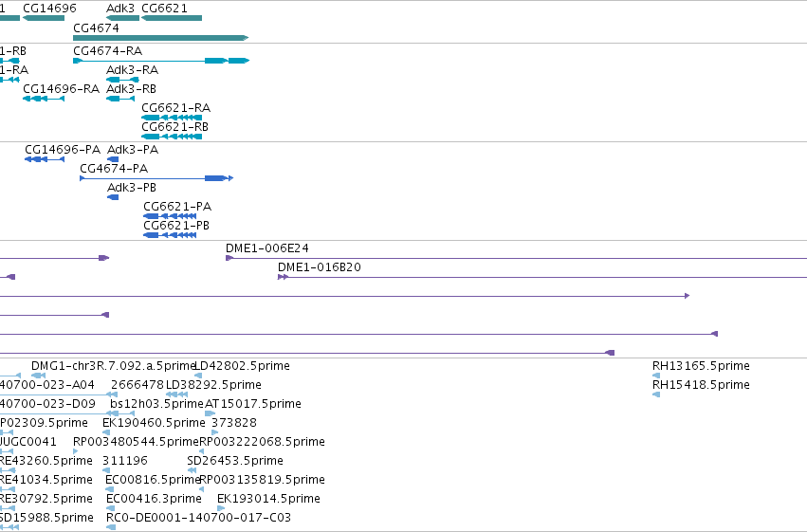Select the 373828 EST label
Screen dimensions: 807x532
pyautogui.click(x=234, y=423)
